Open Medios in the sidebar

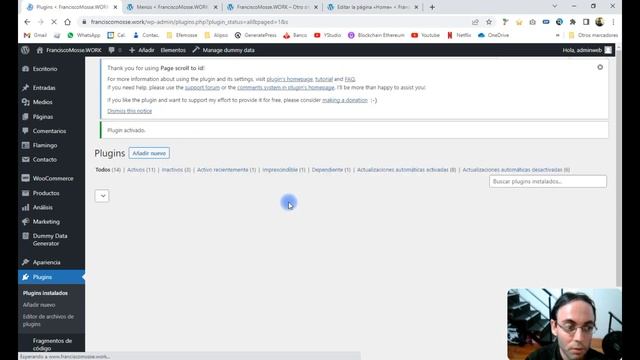click(x=42, y=102)
